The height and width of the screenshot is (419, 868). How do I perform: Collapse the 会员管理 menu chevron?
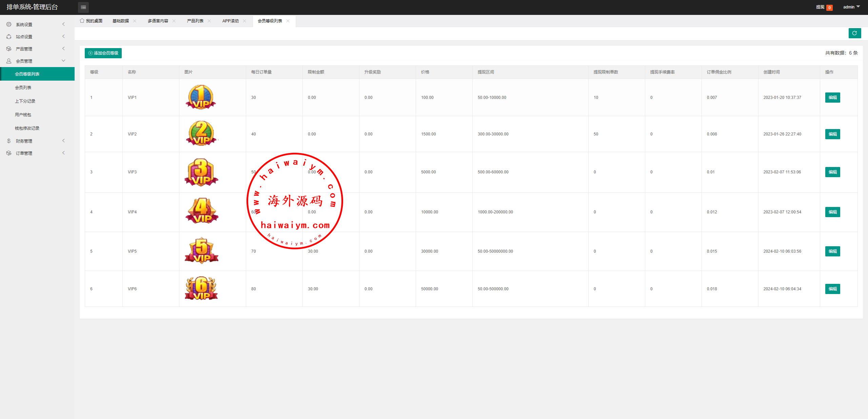63,61
